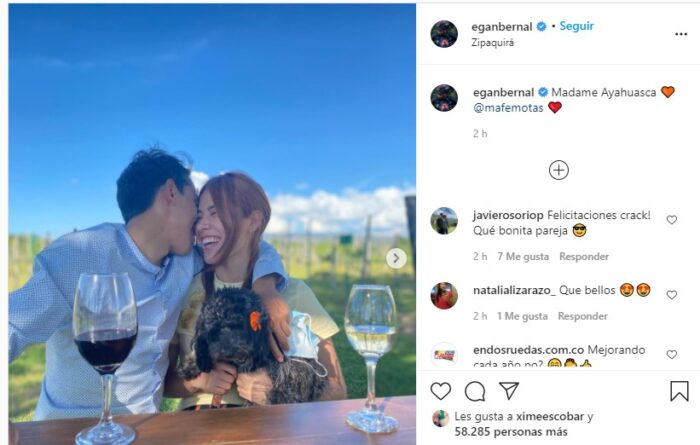Like endosruedas.com.co comment heart

671,354
